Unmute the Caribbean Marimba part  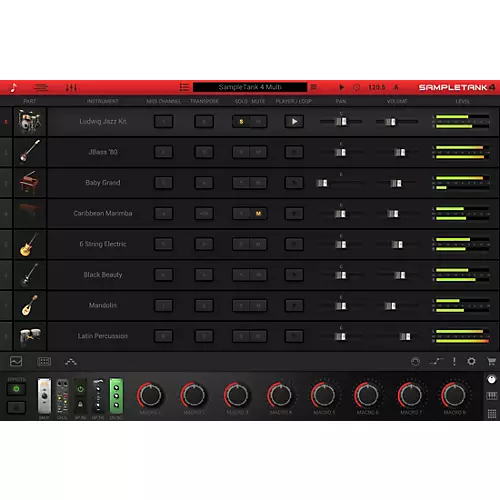tap(258, 214)
